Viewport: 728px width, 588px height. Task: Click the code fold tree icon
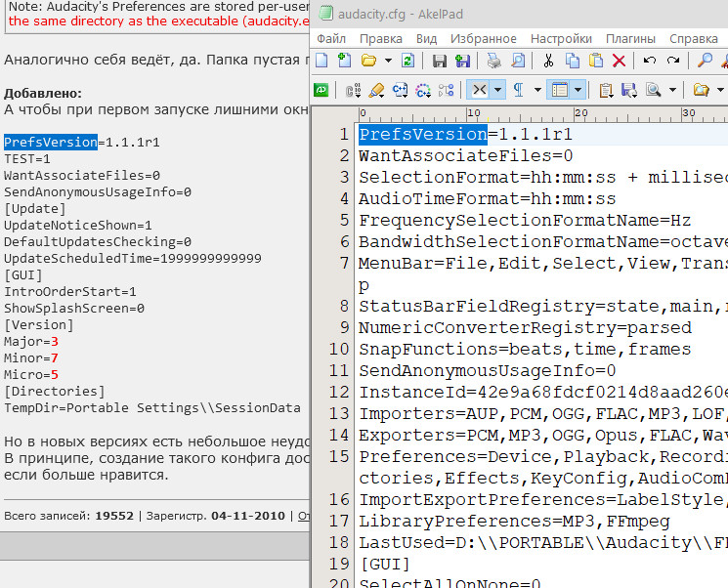pos(447,90)
